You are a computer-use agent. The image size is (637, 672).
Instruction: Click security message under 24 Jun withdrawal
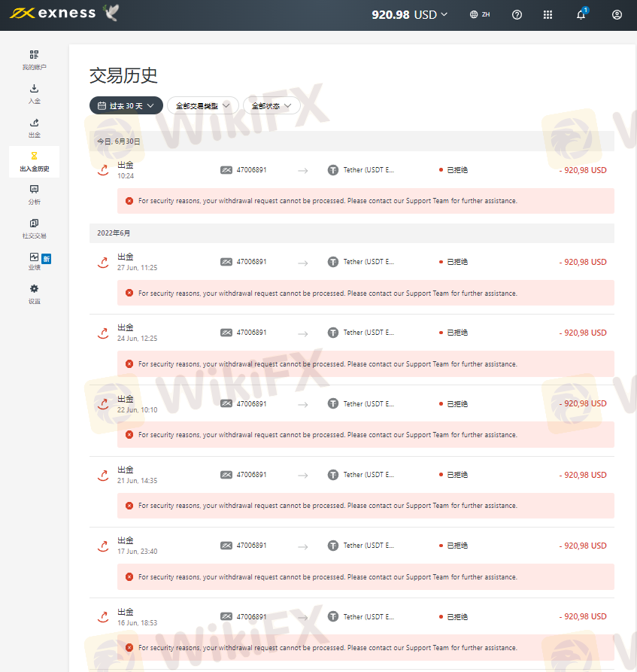[x=328, y=364]
